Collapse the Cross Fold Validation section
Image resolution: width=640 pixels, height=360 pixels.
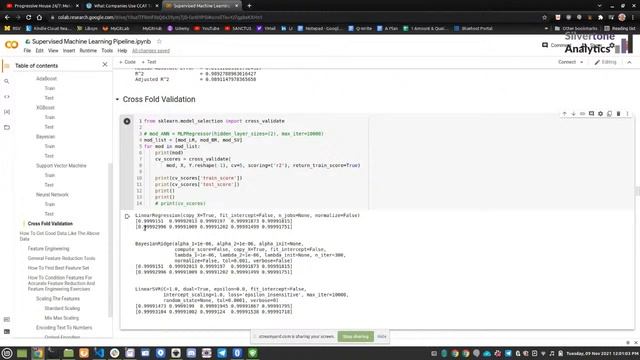(117, 99)
